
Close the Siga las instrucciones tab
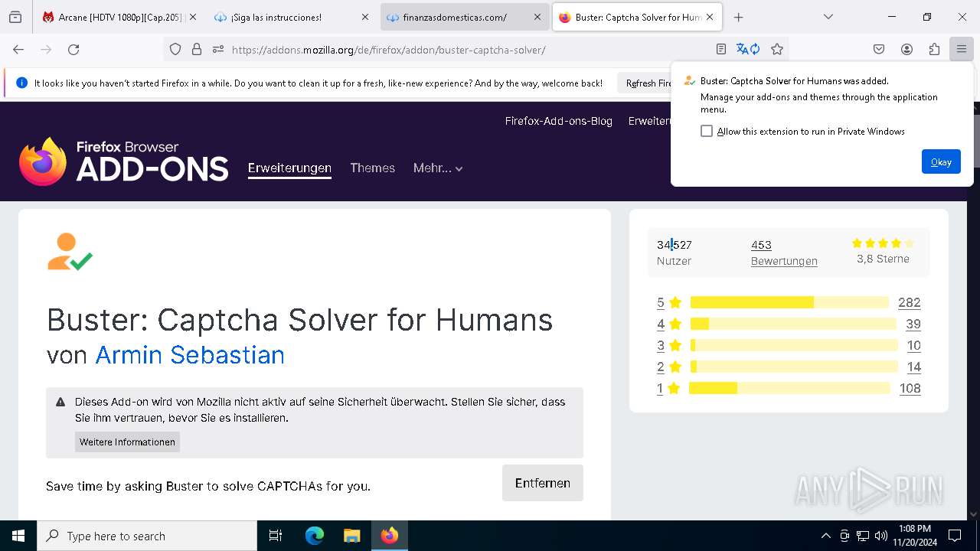coord(365,17)
